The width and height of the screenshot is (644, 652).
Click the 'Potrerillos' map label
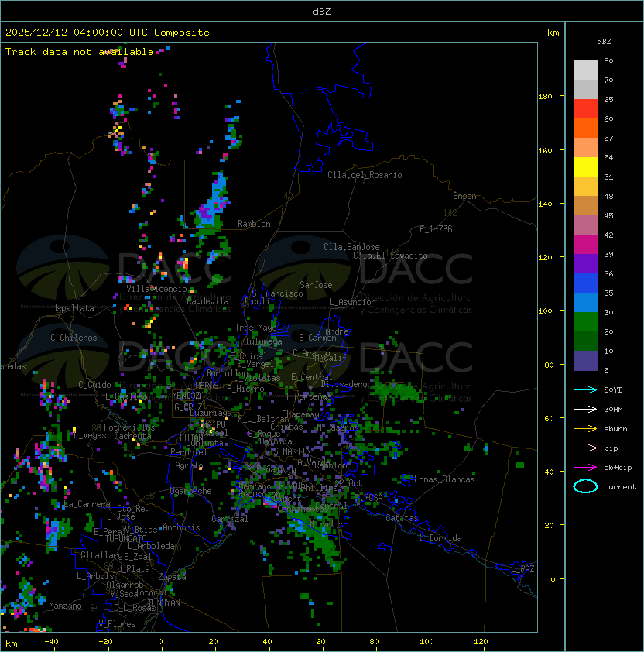(129, 427)
